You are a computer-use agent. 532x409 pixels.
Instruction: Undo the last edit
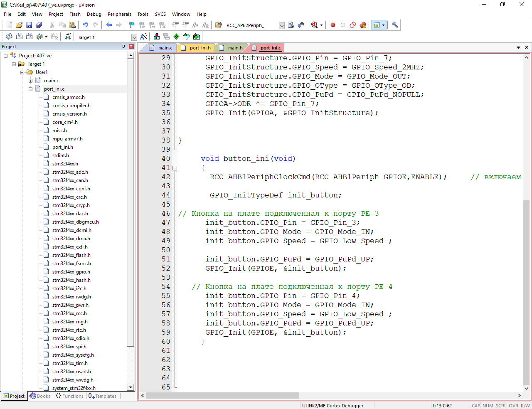tap(86, 25)
